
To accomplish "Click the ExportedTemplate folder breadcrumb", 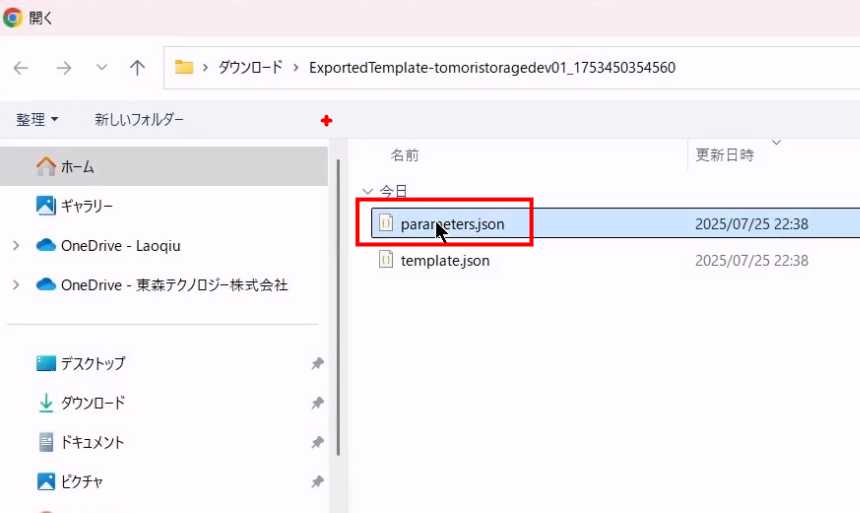I will (492, 68).
